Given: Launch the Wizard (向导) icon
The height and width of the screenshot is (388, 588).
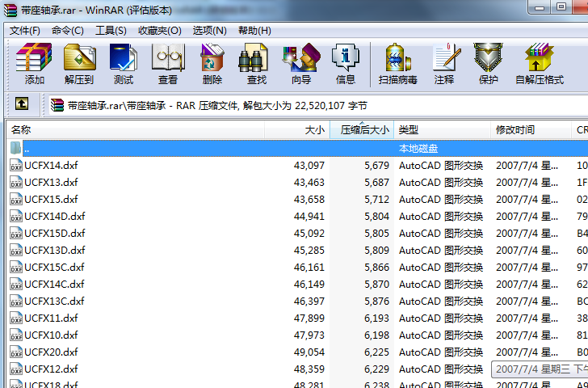Looking at the screenshot, I should coord(301,57).
